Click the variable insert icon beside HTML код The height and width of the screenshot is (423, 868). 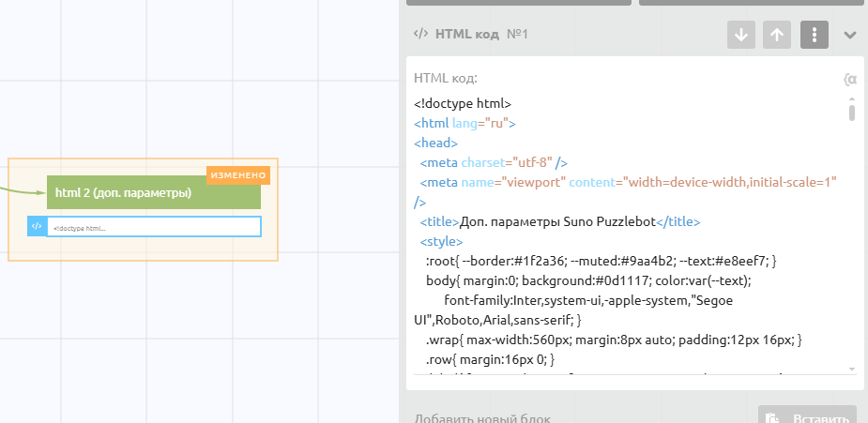[x=850, y=80]
